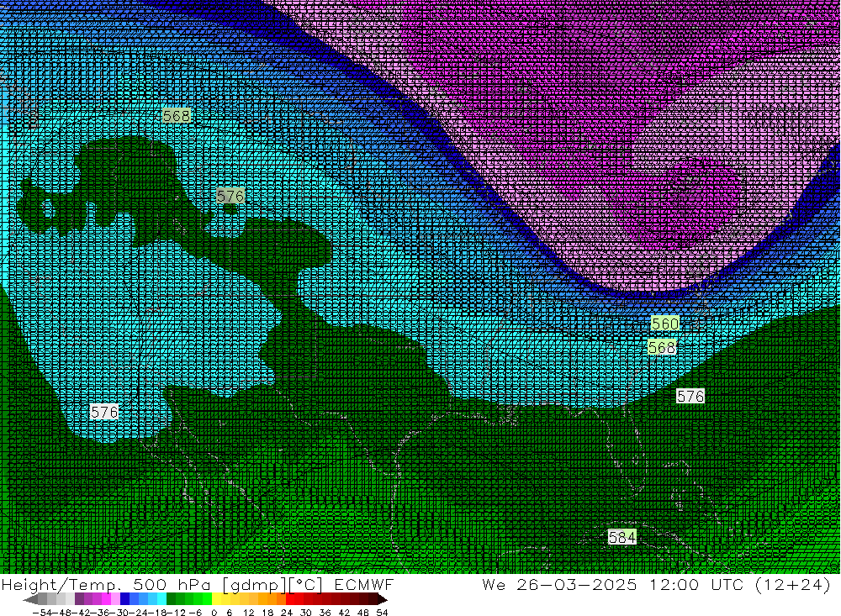Click the 568 label on the blue region
This screenshot has width=841, height=616.
[x=177, y=116]
